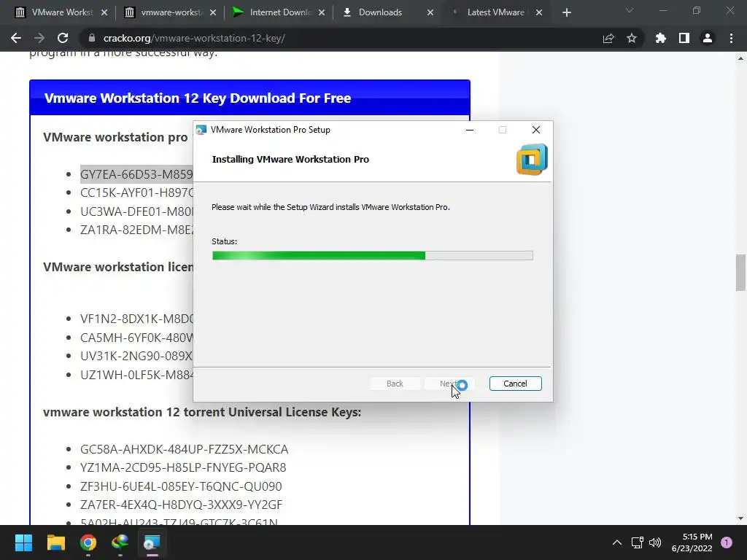
Task: Open Chrome's three-dot menu
Action: [x=731, y=38]
